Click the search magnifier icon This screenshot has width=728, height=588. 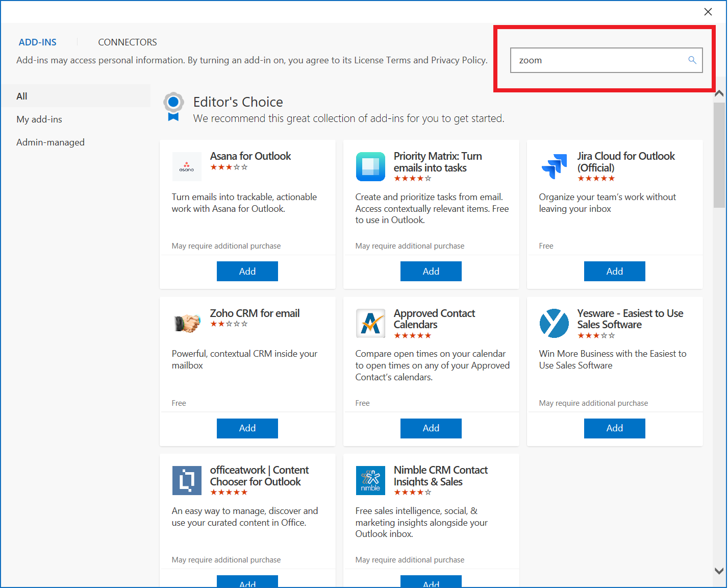[692, 60]
